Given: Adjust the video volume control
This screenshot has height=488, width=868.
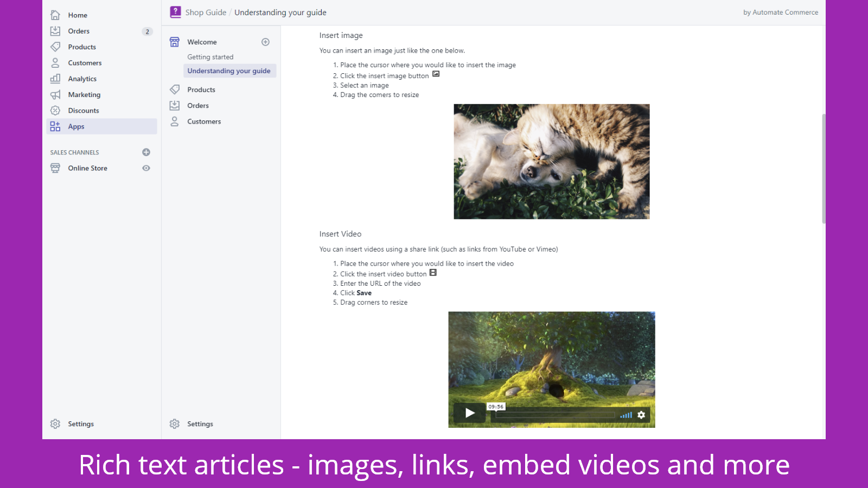Looking at the screenshot, I should tap(626, 415).
